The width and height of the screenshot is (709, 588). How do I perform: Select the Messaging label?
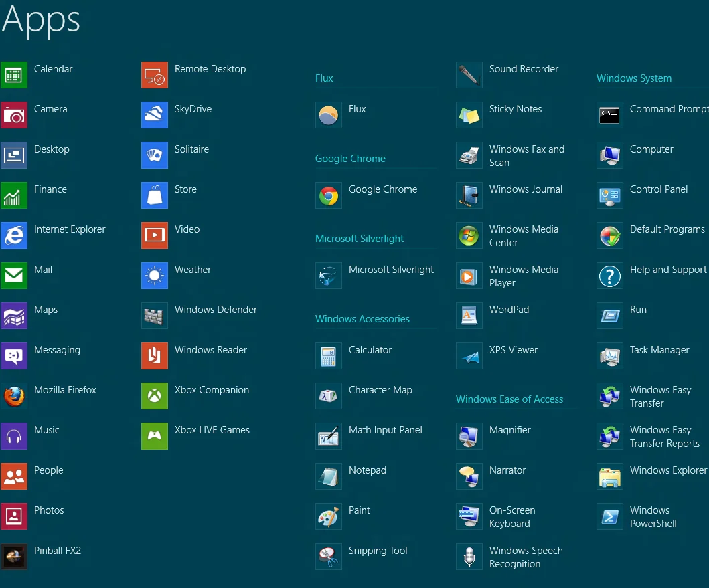pos(57,351)
